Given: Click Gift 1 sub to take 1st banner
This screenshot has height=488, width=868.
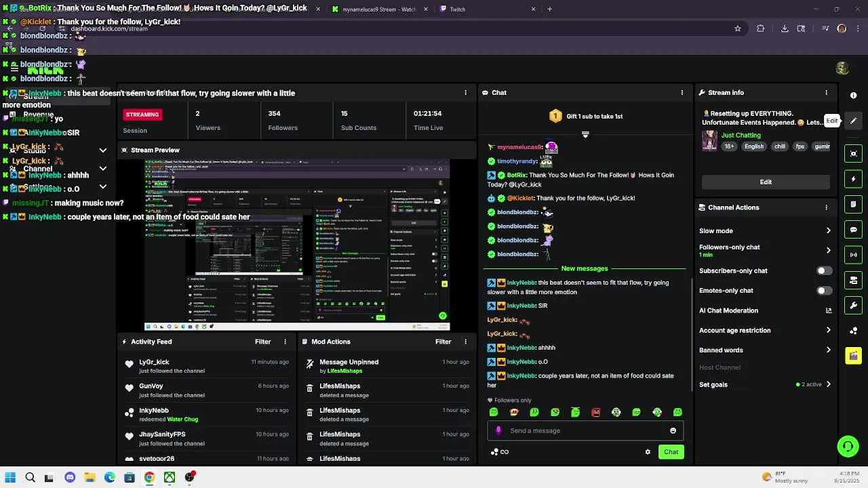Looking at the screenshot, I should pyautogui.click(x=586, y=117).
